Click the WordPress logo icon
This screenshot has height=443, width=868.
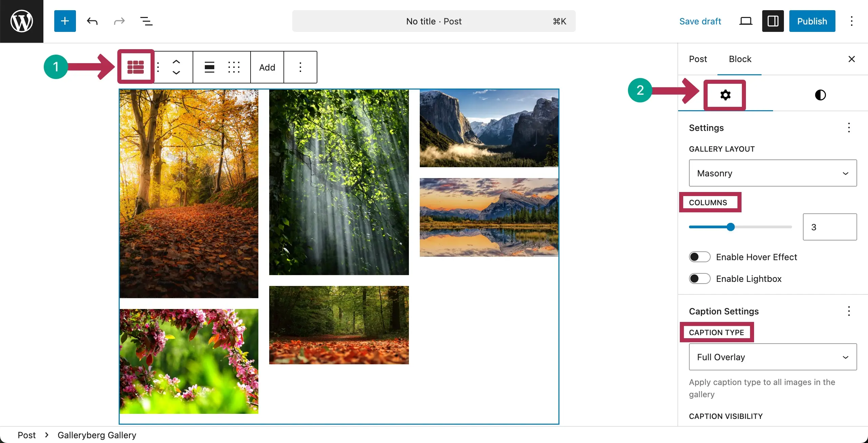pyautogui.click(x=21, y=21)
